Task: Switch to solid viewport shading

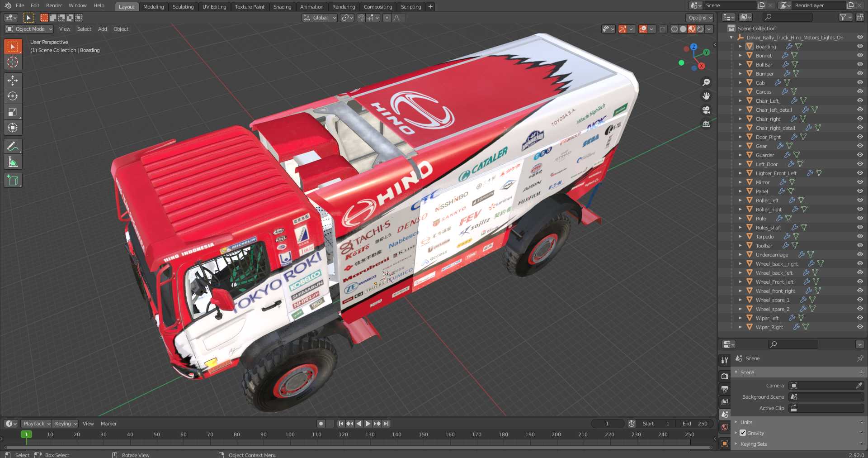Action: [x=683, y=29]
